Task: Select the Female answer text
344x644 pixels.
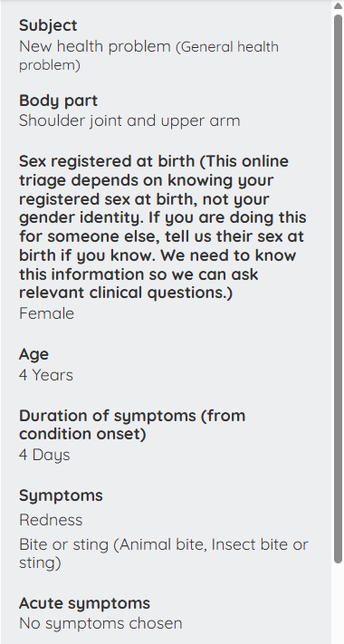Action: 46,313
